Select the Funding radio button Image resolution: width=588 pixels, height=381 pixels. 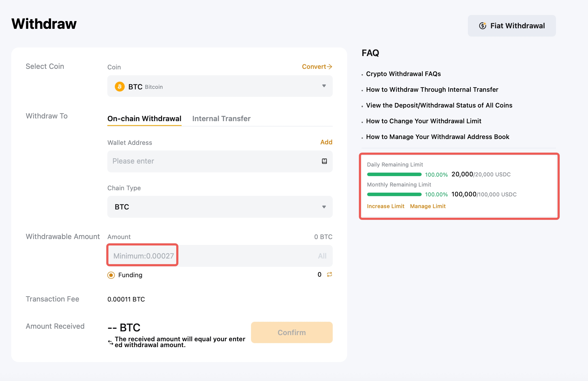pos(111,275)
